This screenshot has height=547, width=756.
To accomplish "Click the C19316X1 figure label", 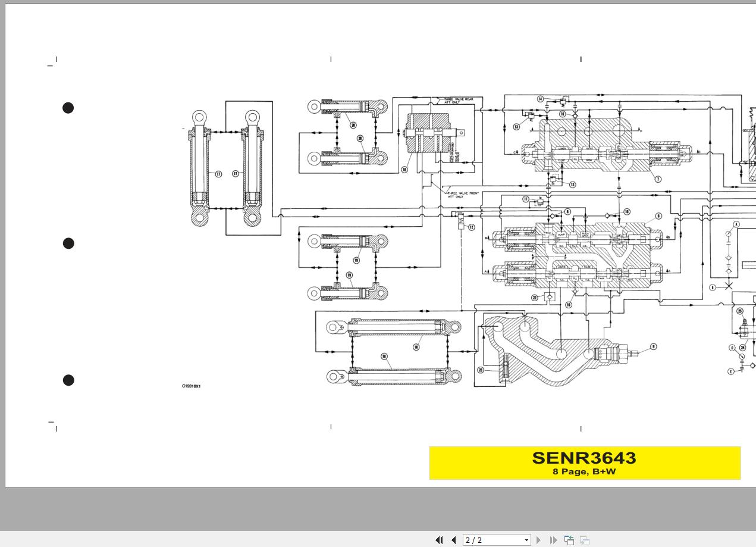I will [x=191, y=385].
